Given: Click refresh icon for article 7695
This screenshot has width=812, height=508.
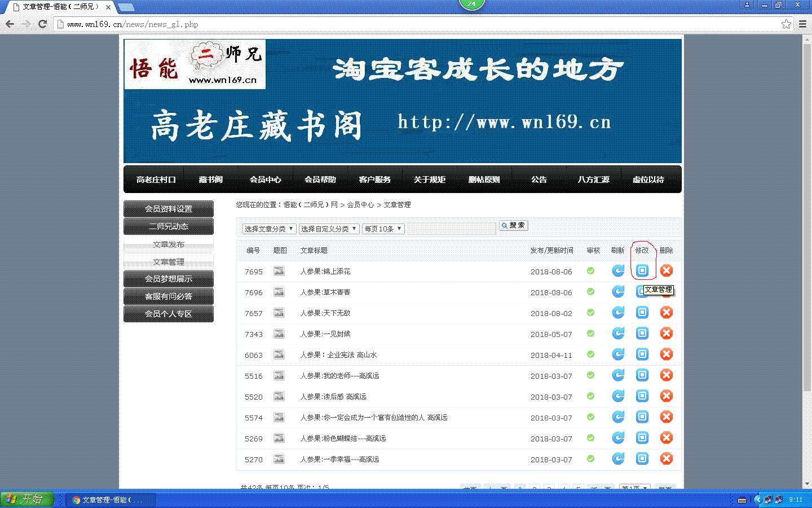Looking at the screenshot, I should click(x=618, y=271).
